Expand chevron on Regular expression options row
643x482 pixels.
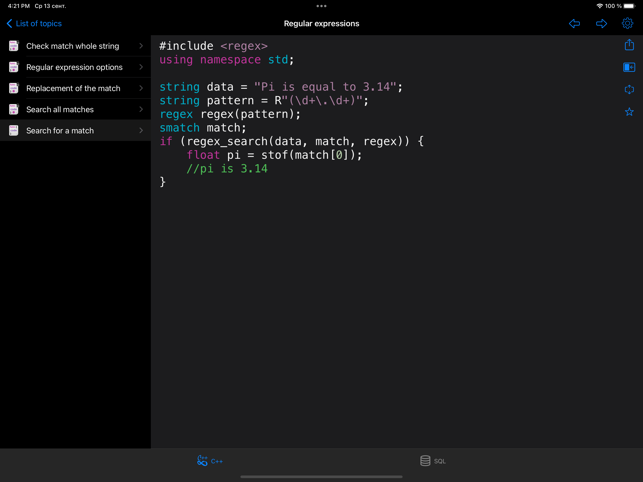coord(141,67)
